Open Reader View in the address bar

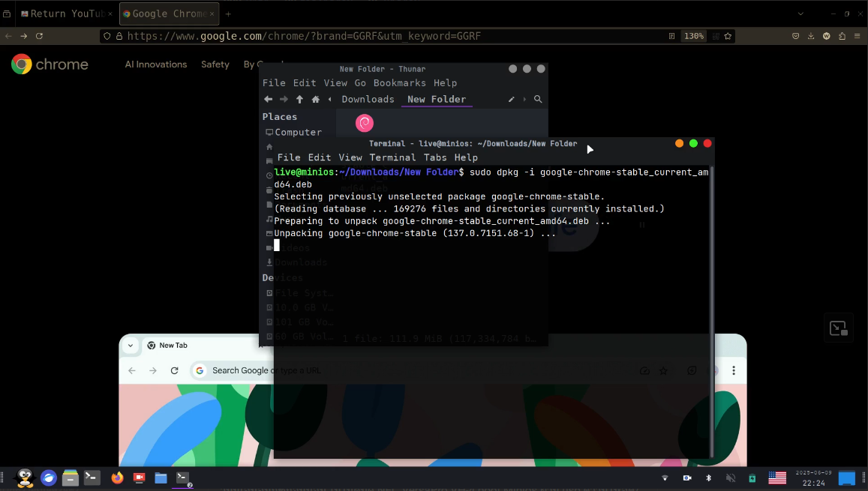point(672,35)
